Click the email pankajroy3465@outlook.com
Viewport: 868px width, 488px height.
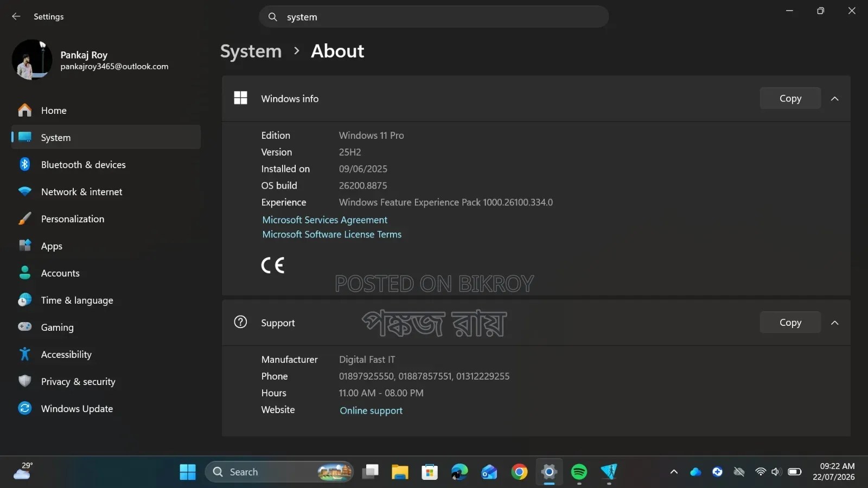tap(114, 67)
